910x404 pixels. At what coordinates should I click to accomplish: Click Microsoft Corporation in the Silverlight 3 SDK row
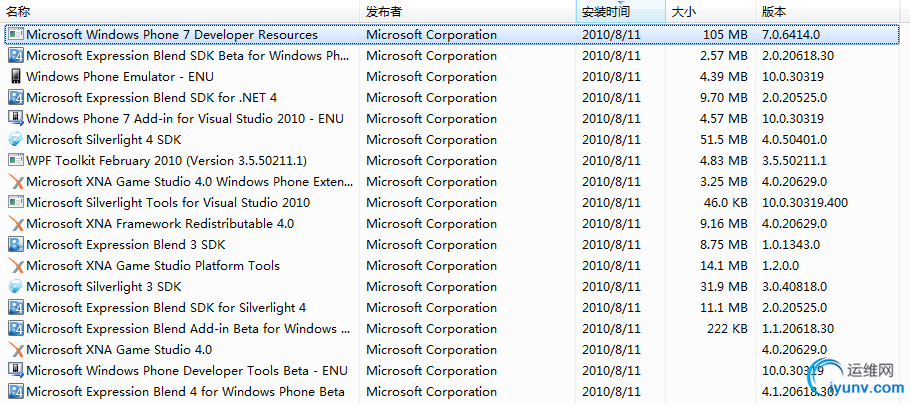(431, 286)
